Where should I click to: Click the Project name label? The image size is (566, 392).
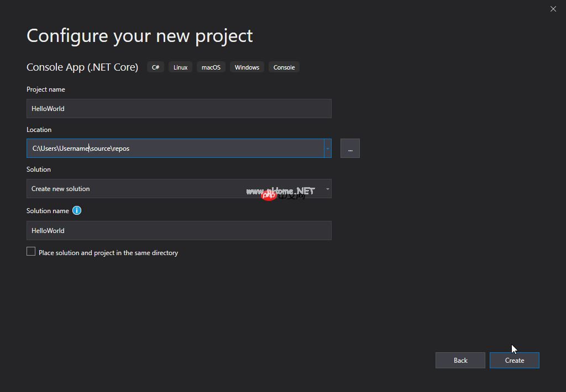[46, 89]
